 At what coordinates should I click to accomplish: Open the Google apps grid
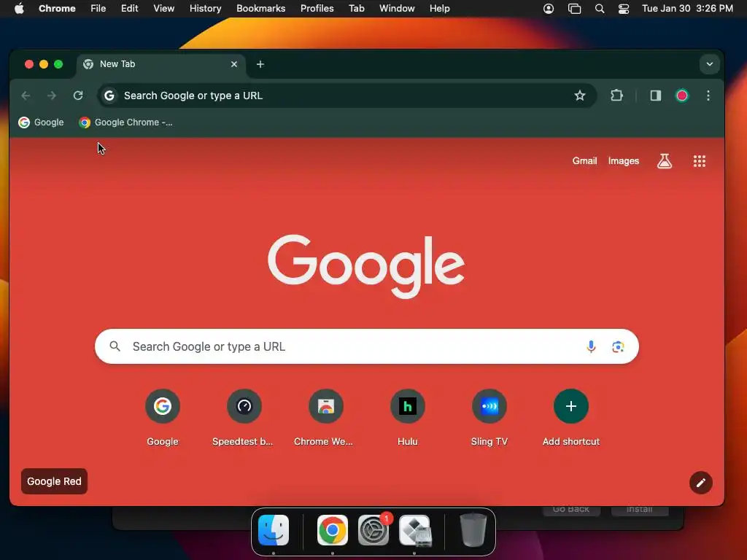point(700,161)
